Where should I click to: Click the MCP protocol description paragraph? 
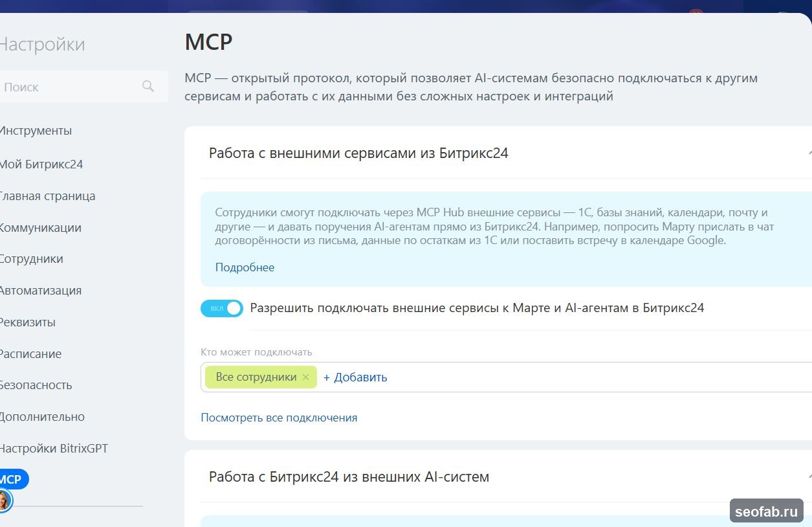[x=471, y=87]
